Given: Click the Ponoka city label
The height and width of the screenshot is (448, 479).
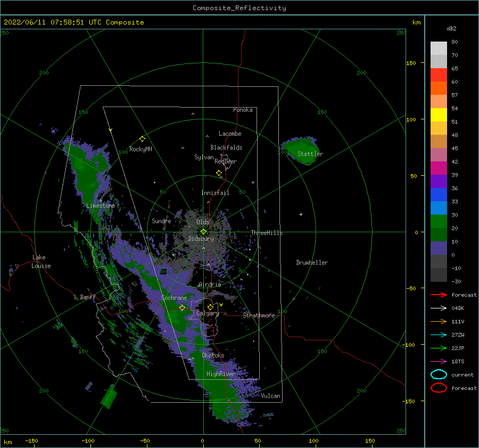Looking at the screenshot, I should pyautogui.click(x=243, y=110).
